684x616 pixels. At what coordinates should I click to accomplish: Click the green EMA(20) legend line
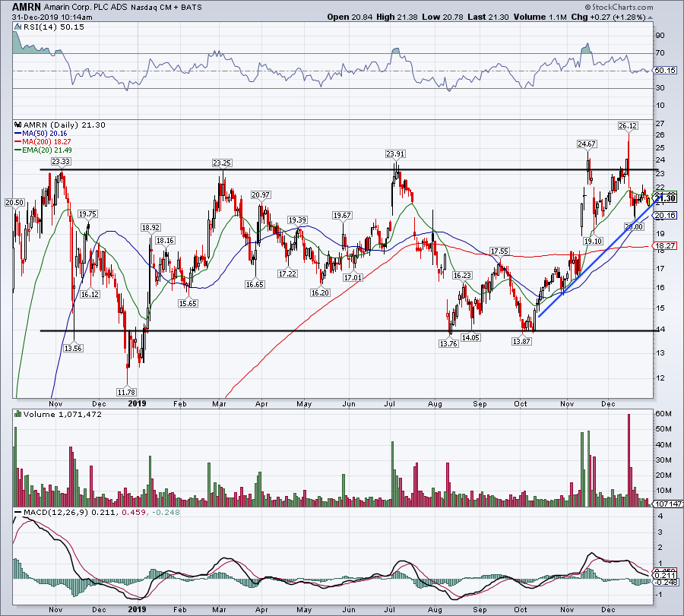tap(18, 150)
